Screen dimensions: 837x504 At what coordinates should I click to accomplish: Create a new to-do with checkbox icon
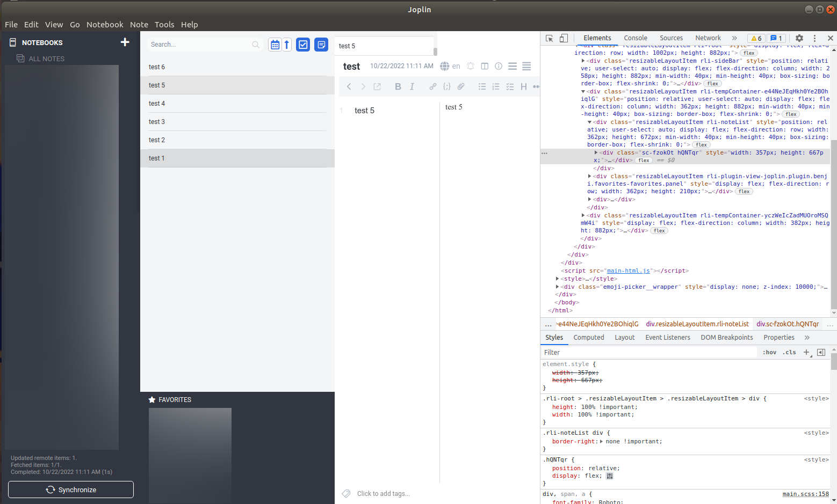(303, 45)
